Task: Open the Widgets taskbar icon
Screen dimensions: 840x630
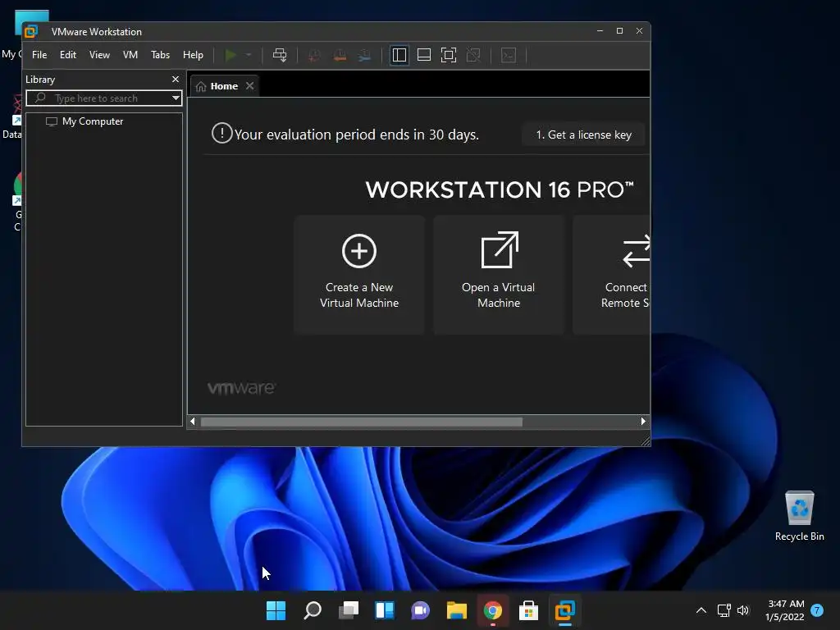Action: [x=385, y=610]
